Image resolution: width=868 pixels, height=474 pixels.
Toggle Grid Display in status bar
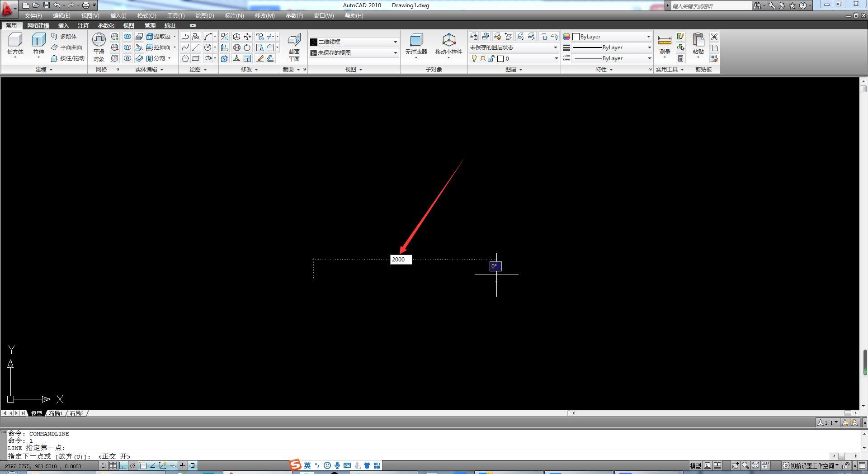[x=113, y=465]
